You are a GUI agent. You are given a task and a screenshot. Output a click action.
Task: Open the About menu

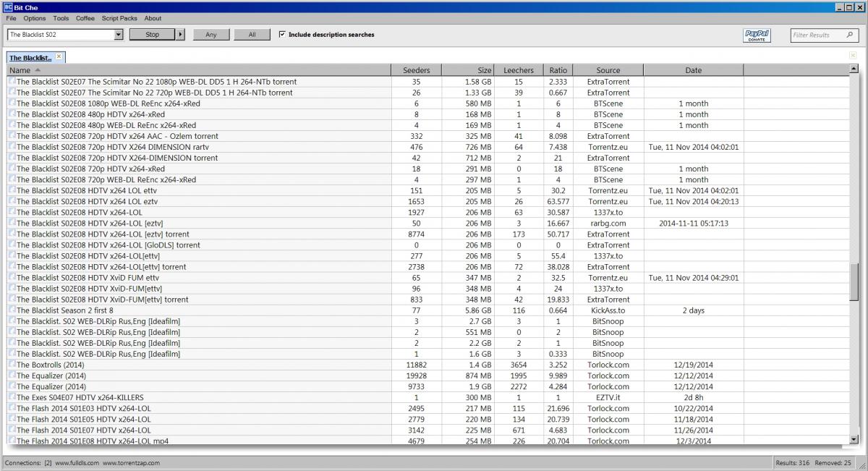[153, 18]
